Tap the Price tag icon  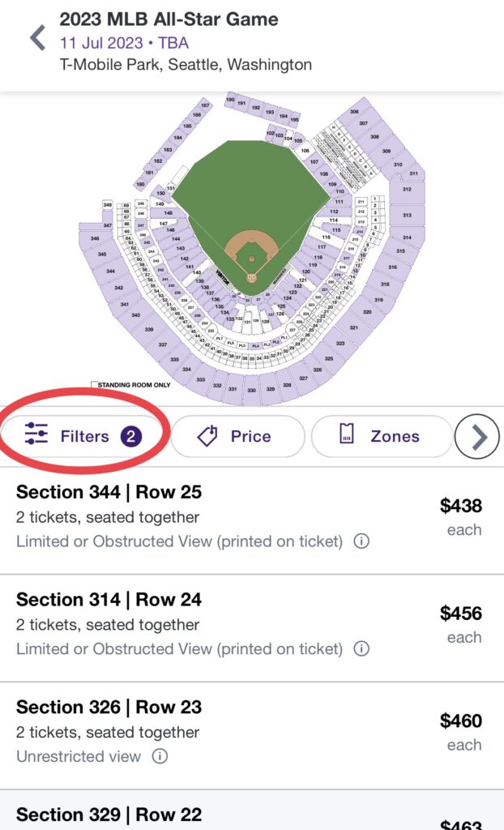pyautogui.click(x=207, y=436)
